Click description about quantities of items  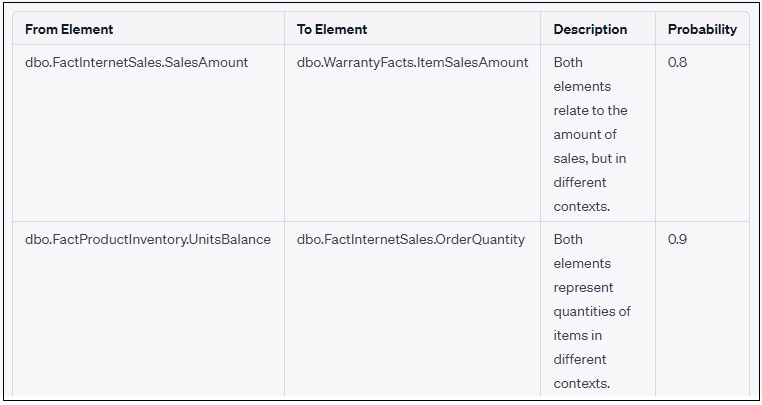[x=590, y=311]
